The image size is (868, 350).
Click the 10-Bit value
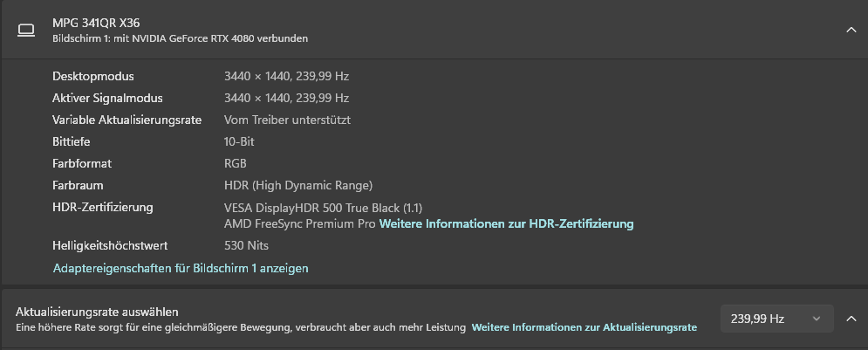coord(239,141)
